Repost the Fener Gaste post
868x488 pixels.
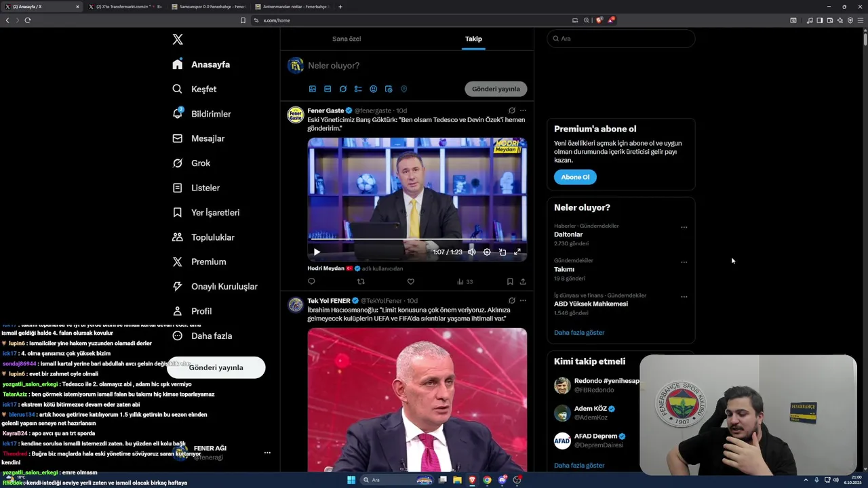tap(361, 281)
